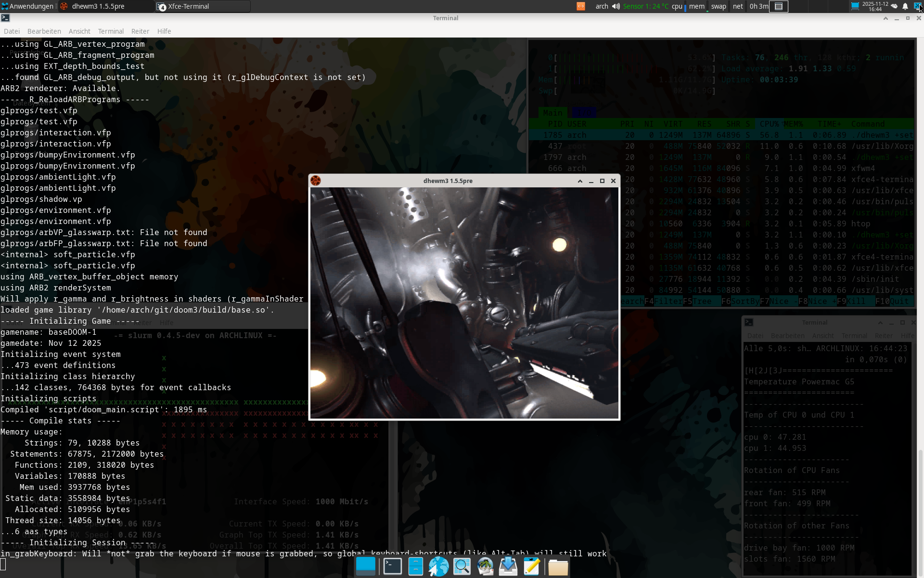Roll up the main Terminal window
Screen dimensions: 924x578
pos(885,18)
